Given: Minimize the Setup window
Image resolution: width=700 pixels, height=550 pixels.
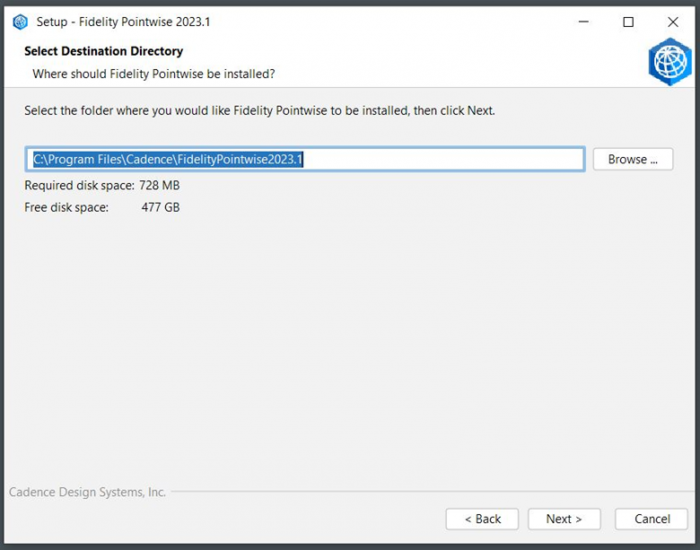Looking at the screenshot, I should 583,22.
